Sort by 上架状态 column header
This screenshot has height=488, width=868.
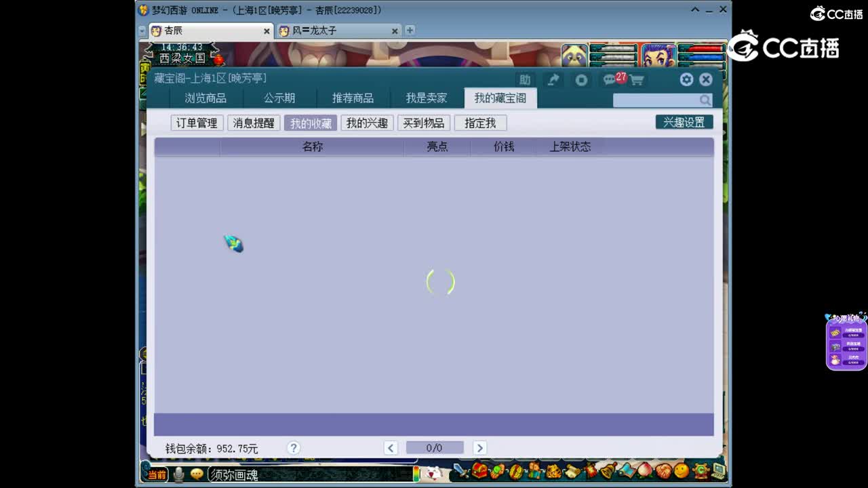(570, 146)
